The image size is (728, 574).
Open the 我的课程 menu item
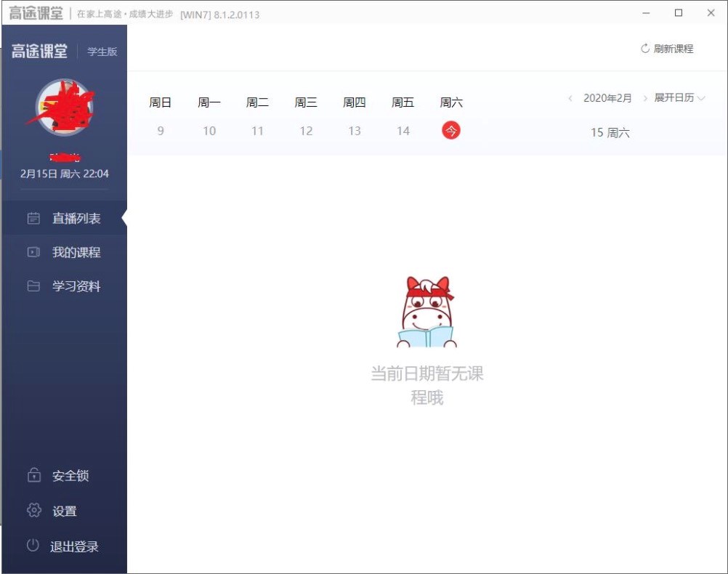[x=64, y=252]
